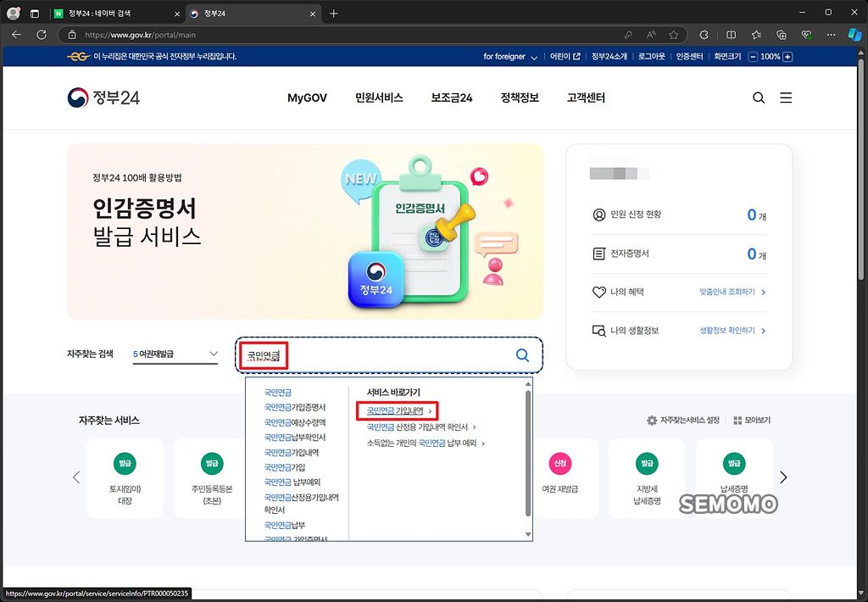
Task: Click 생활정보 확인하기 link
Action: pos(732,331)
